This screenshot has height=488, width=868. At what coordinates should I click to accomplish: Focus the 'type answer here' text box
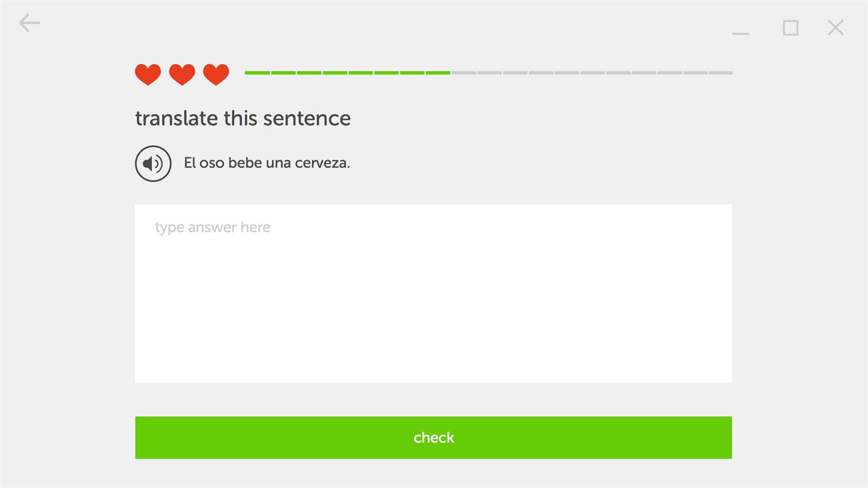(x=433, y=293)
